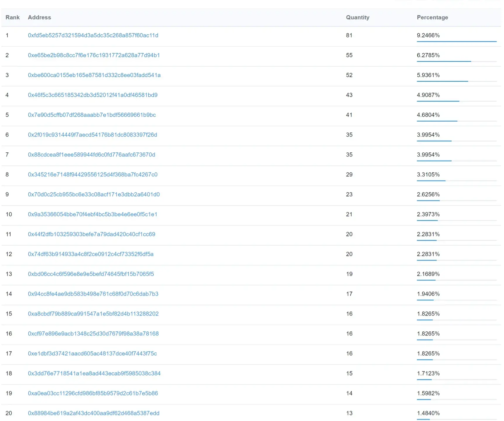Viewport: 504px width, 421px height.
Task: Click the progress bar under 5.9361%
Action: point(457,81)
